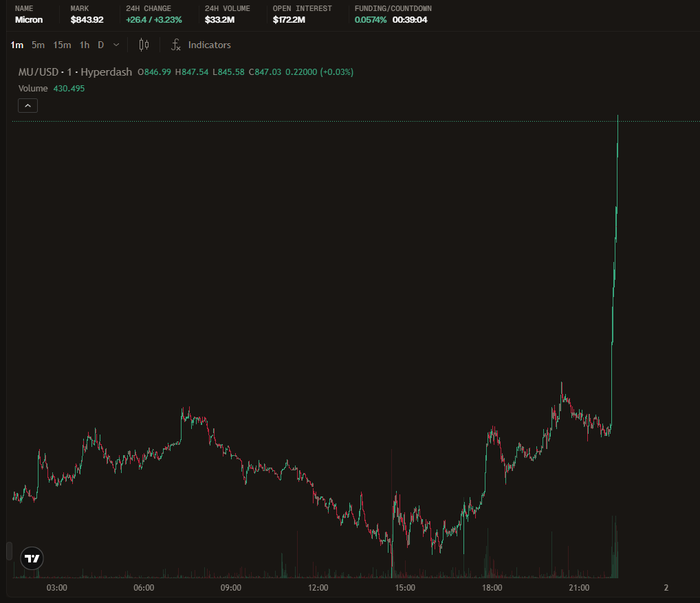Click the 09:00 time axis label

(231, 588)
